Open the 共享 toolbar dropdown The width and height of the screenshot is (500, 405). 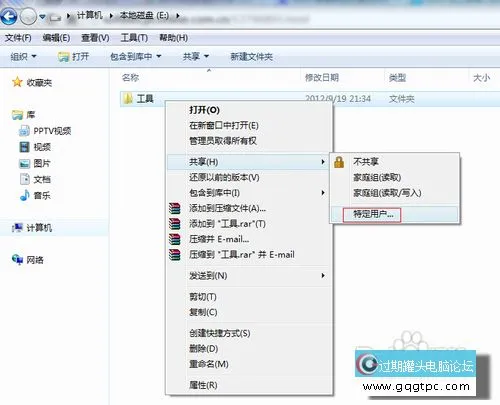(196, 57)
